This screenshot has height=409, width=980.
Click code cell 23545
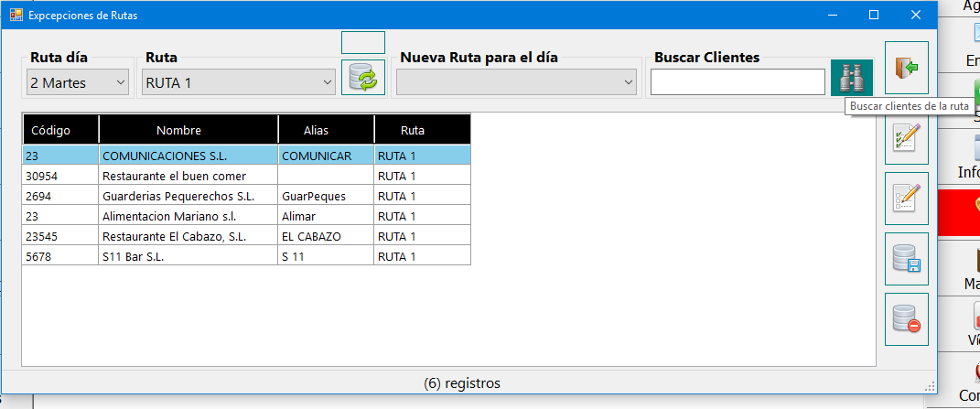click(x=60, y=236)
